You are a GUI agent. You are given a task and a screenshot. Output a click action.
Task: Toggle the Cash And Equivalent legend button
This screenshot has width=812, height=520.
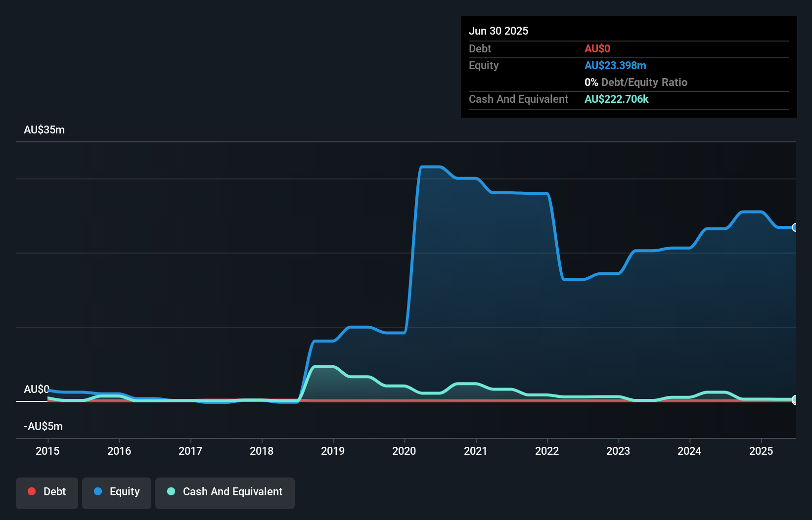click(225, 493)
